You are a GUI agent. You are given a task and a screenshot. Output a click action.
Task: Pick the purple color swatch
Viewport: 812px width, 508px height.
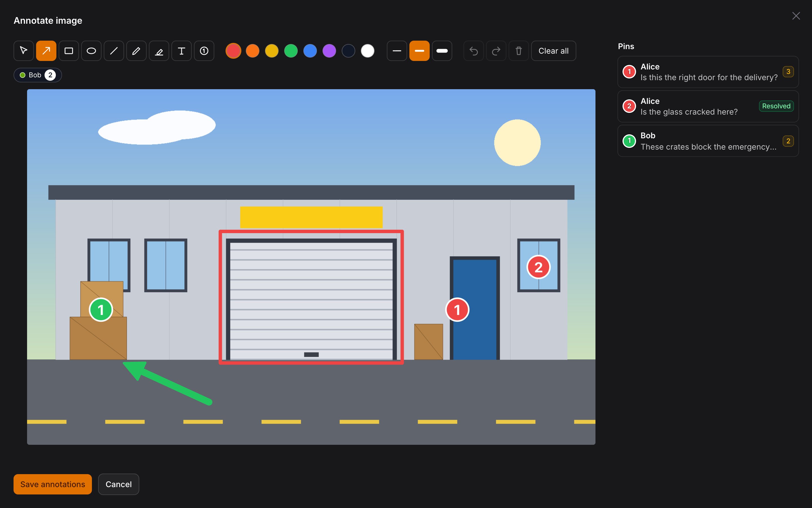tap(329, 51)
